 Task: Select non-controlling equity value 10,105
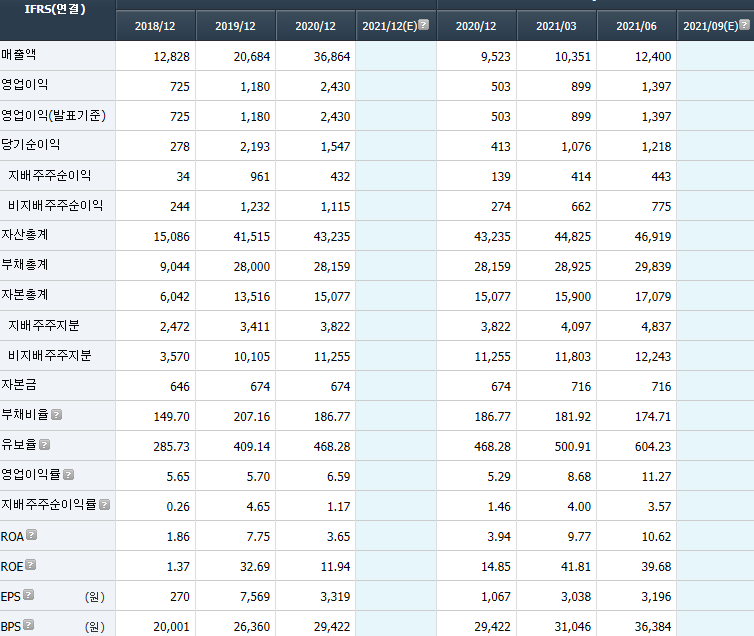click(252, 357)
